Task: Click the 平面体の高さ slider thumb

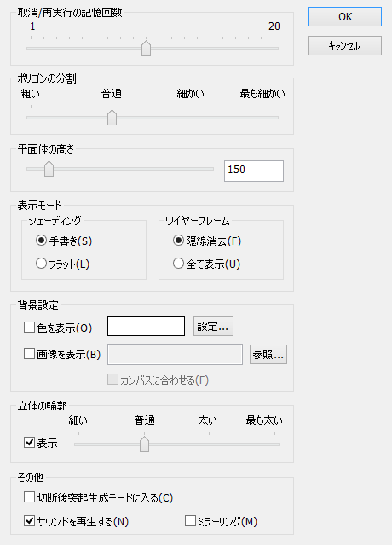Action: tap(49, 169)
